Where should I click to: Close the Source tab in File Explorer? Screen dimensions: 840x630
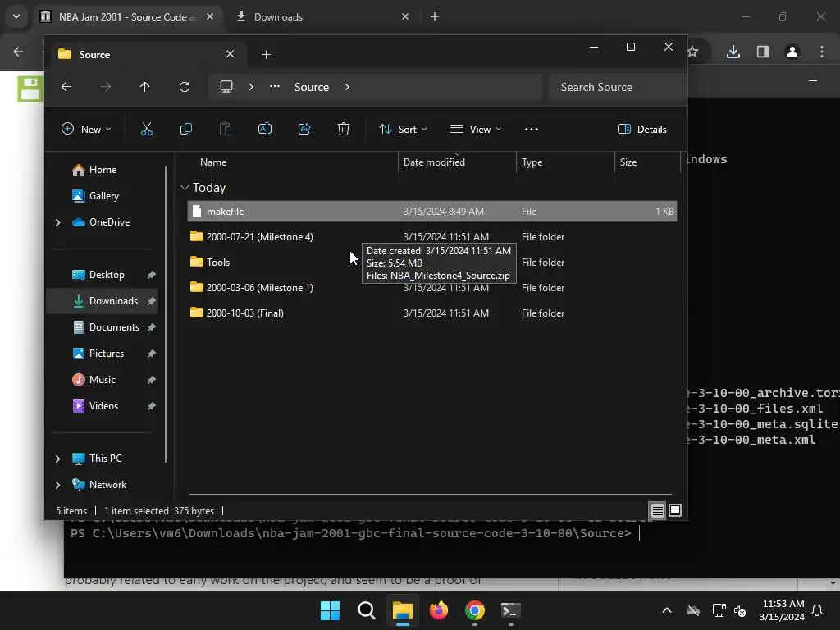pyautogui.click(x=230, y=54)
